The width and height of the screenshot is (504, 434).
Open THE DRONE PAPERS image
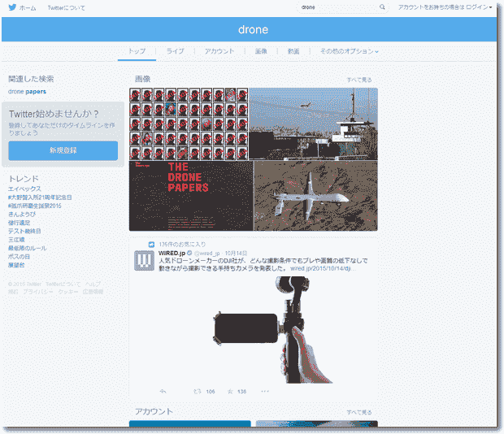pos(191,196)
